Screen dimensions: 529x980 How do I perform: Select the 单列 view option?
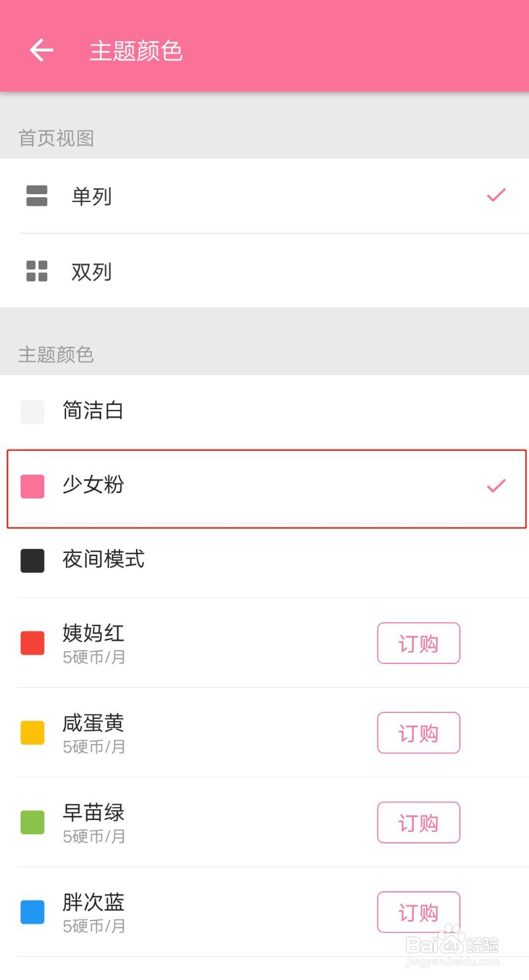point(92,197)
